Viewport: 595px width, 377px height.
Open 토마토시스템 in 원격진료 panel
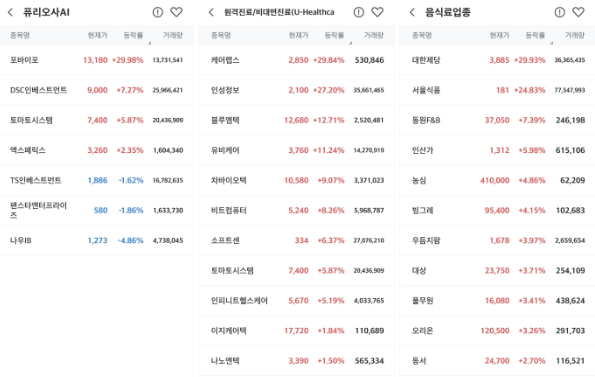296,270
